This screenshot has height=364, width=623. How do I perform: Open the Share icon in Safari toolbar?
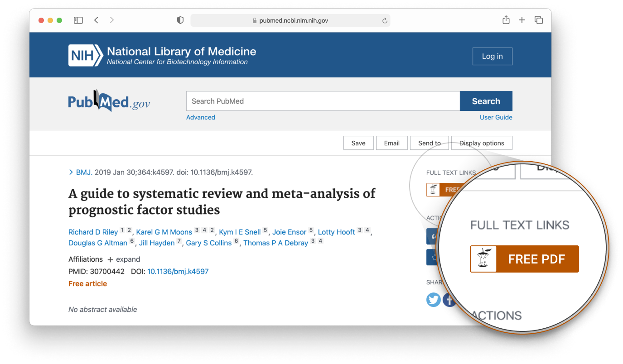[506, 20]
